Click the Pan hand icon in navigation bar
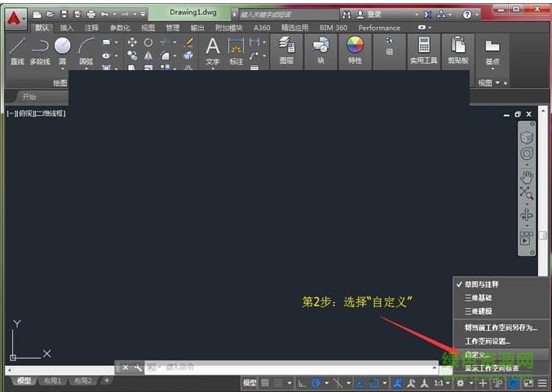This screenshot has height=392, width=552. pos(527,176)
